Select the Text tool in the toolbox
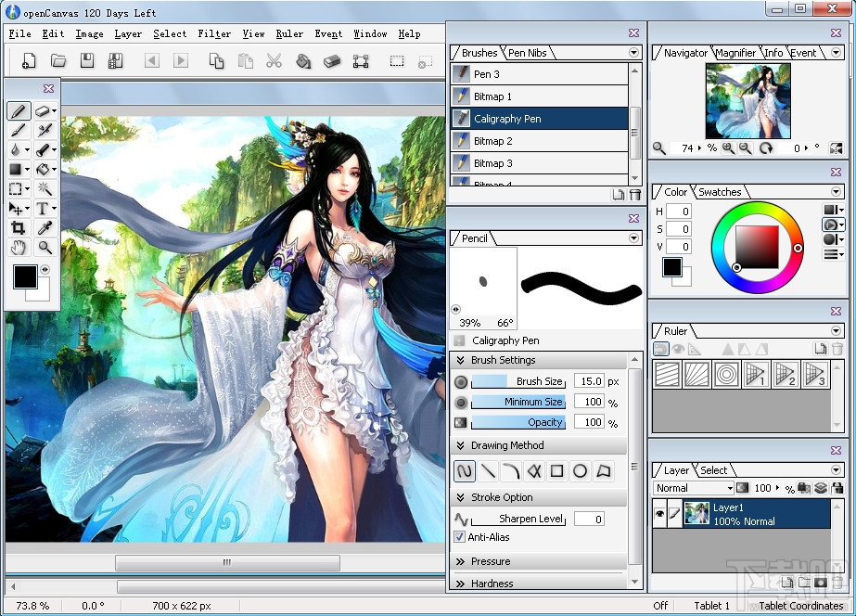This screenshot has height=616, width=856. (44, 209)
